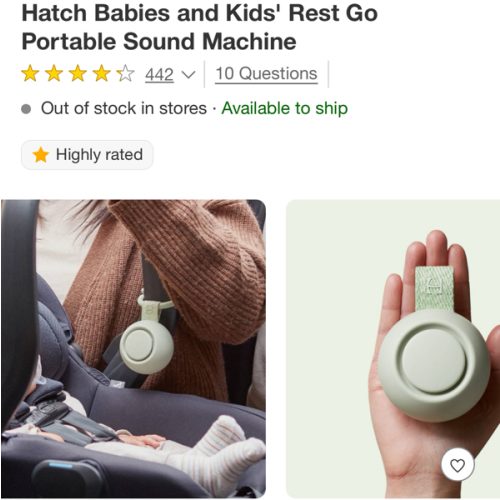This screenshot has height=500, width=500.
Task: Click the empty fifth rating star
Action: point(125,73)
